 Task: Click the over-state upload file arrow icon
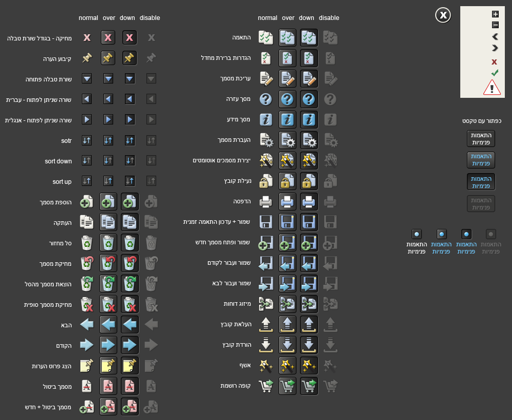[x=287, y=325]
